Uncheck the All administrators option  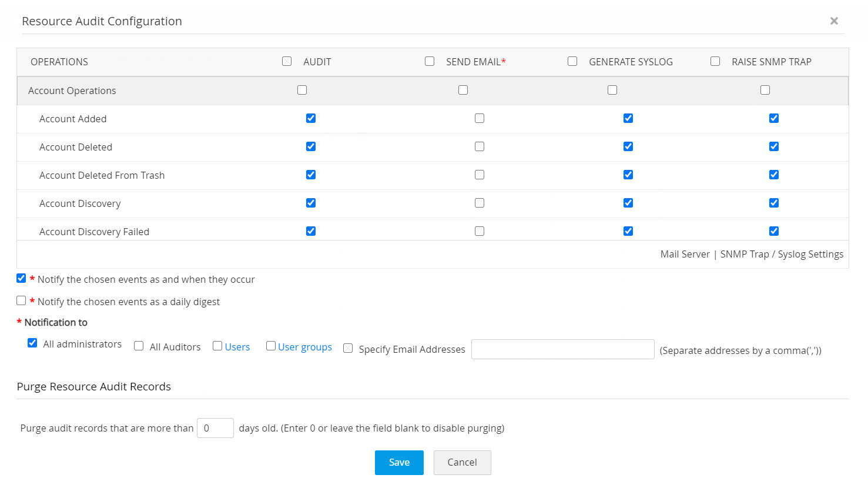tap(32, 343)
